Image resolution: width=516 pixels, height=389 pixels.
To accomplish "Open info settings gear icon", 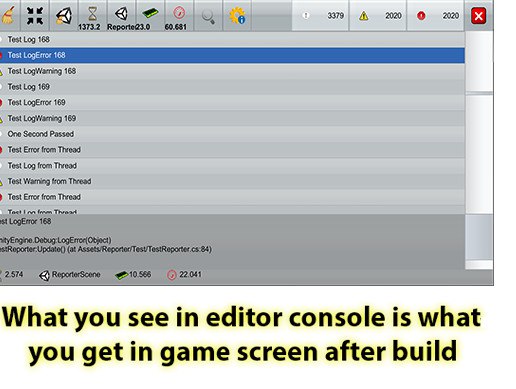I will [x=237, y=15].
